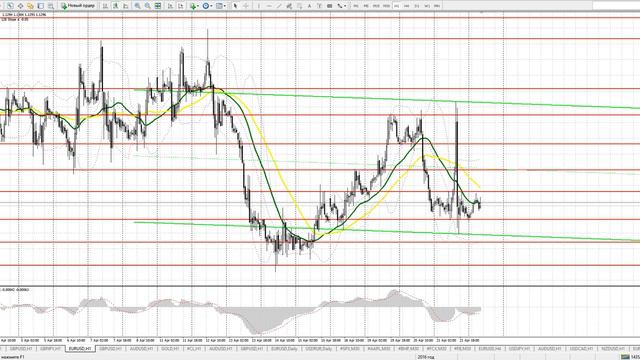Select the trendline drawing tool
640x360 pixels.
point(279,6)
